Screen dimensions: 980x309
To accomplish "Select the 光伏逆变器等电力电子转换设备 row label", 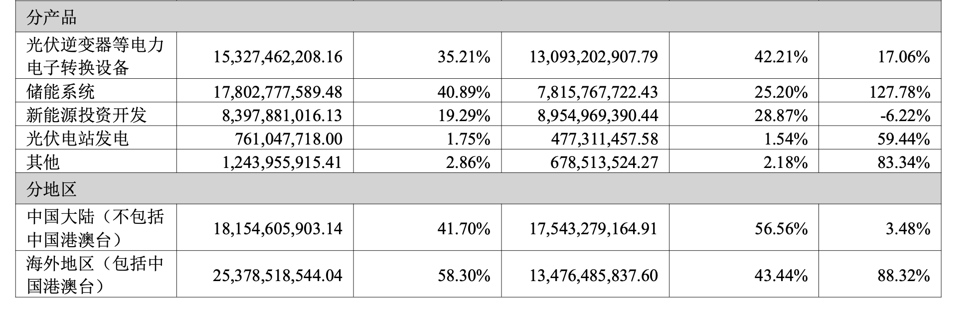I will tap(95, 56).
